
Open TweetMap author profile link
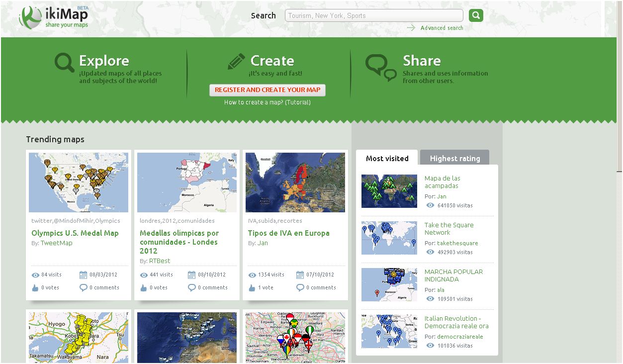click(x=56, y=243)
